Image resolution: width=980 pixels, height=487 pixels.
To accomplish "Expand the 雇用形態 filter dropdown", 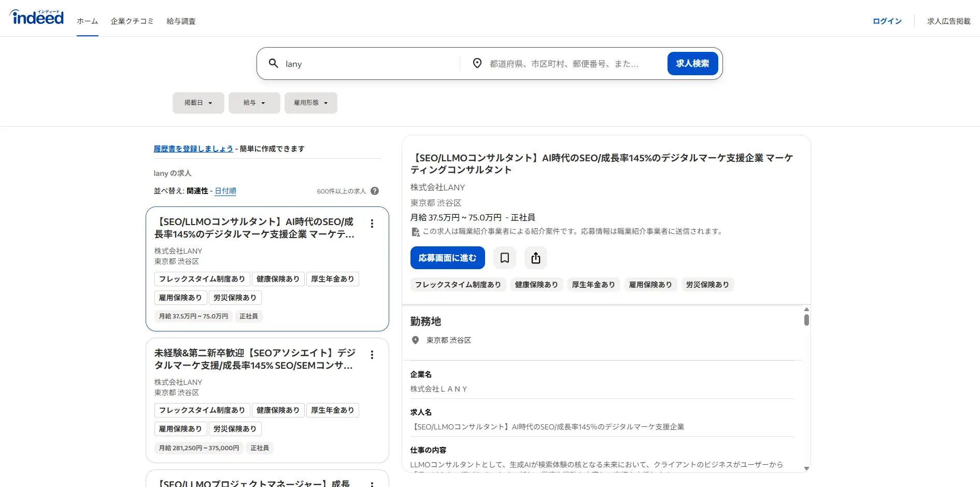I will (x=311, y=103).
